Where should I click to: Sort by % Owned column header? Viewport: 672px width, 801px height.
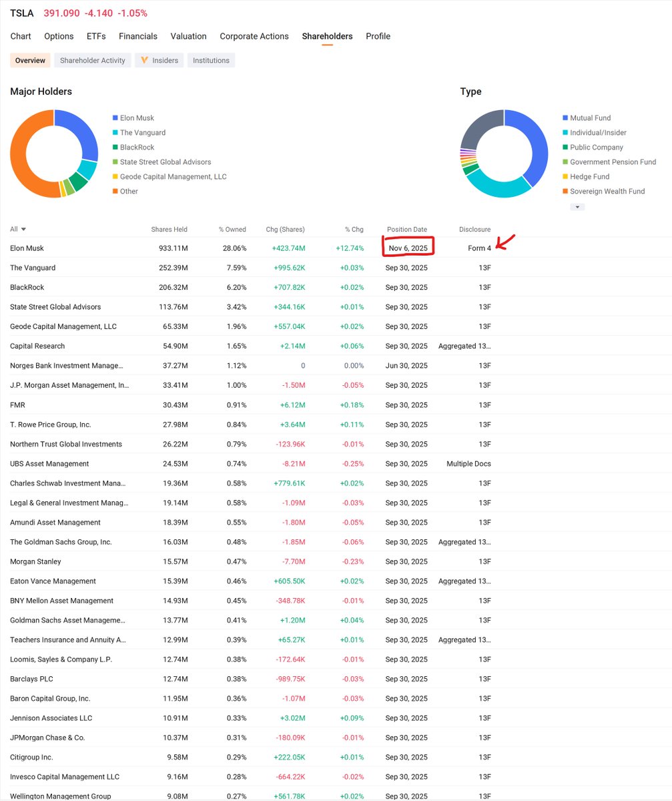(232, 230)
